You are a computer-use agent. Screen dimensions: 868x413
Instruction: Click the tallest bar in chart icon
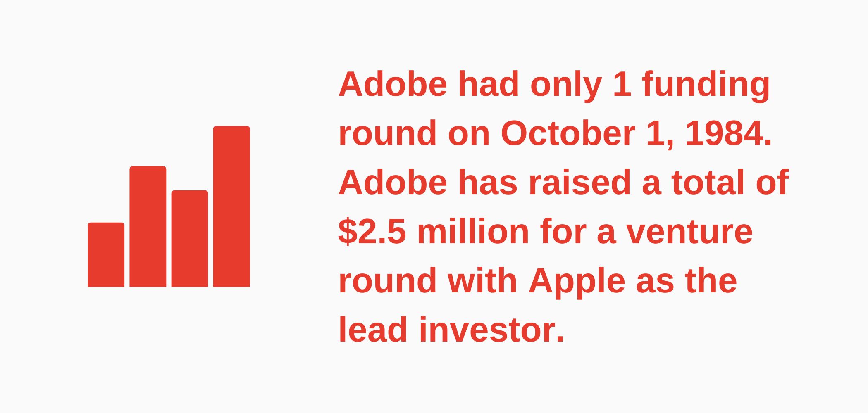[231, 206]
